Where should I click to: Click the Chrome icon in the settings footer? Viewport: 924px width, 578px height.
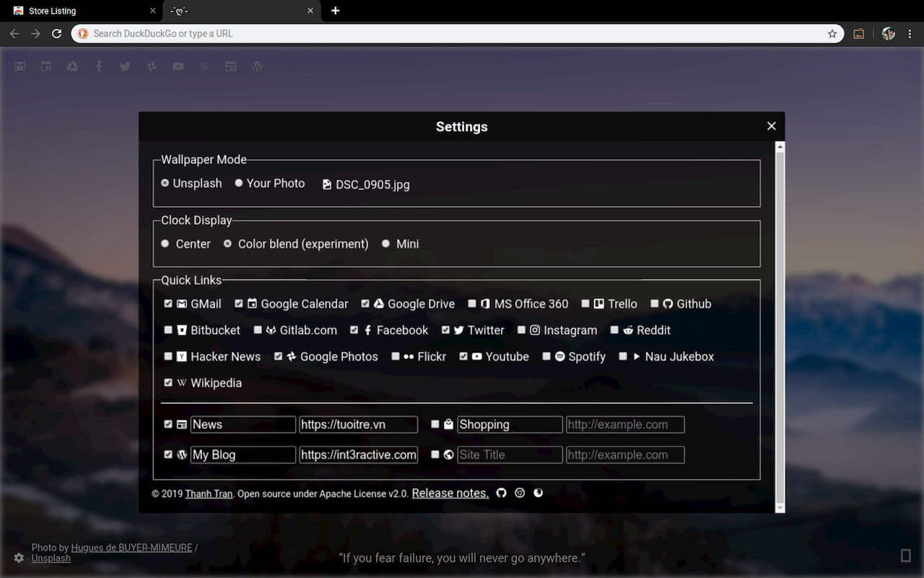pos(520,493)
